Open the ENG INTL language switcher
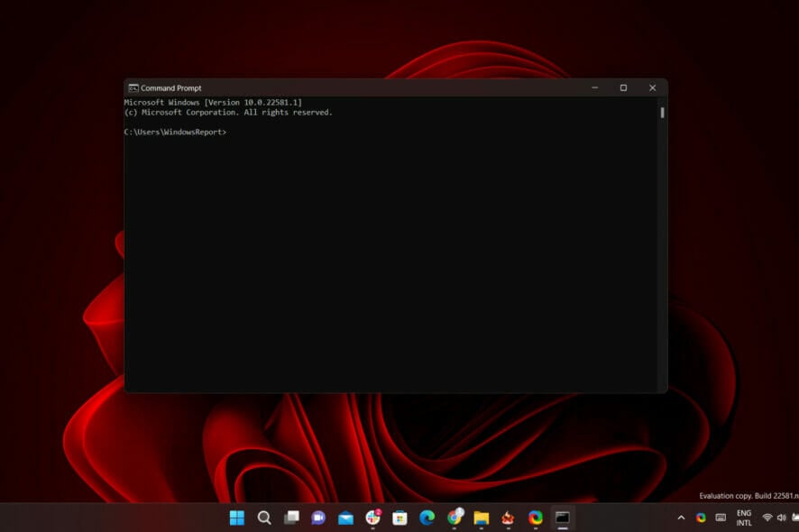Image resolution: width=799 pixels, height=532 pixels. (x=744, y=518)
